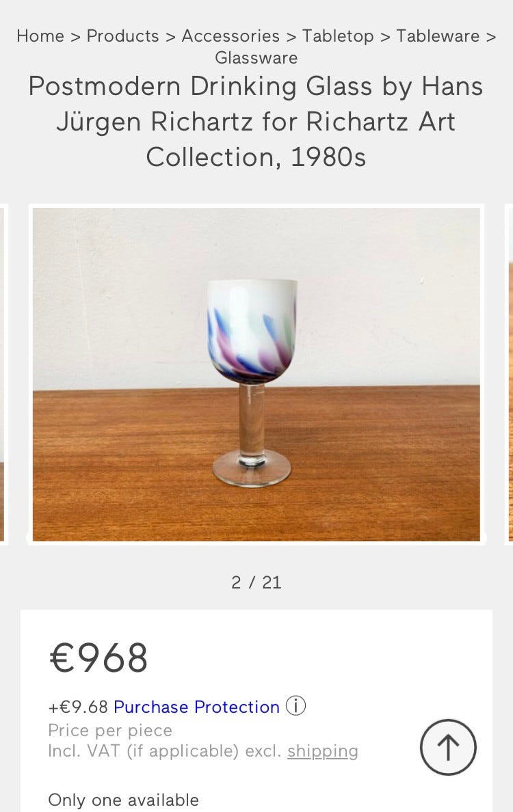Click the +€9.68 protection fee text

pos(78,707)
